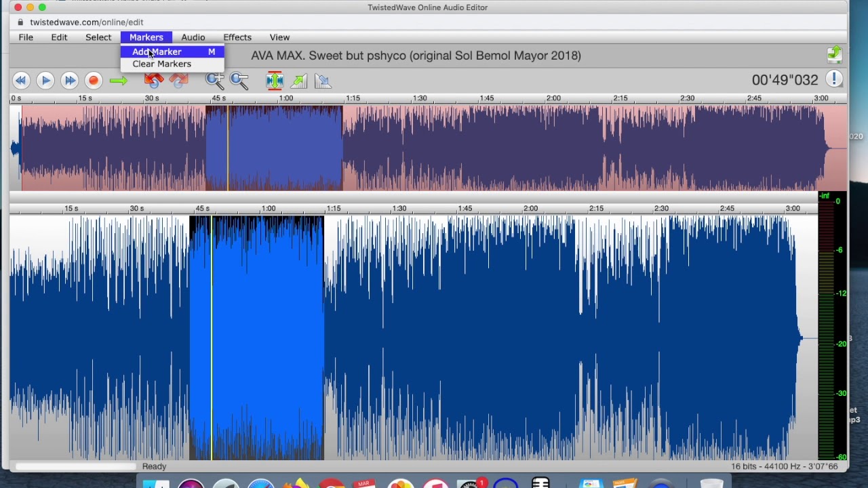868x488 pixels.
Task: Zoom in with the magnifier plus icon
Action: 215,81
